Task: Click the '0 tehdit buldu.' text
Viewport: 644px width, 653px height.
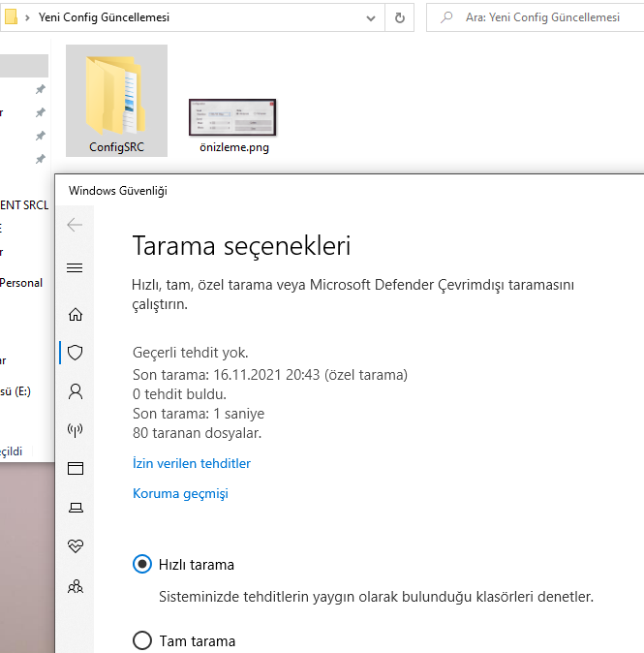Action: pyautogui.click(x=179, y=394)
